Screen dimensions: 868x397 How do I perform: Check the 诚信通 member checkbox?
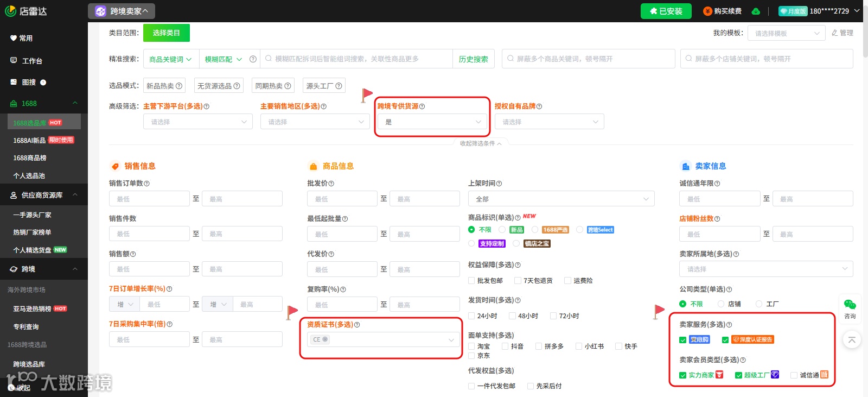click(794, 375)
